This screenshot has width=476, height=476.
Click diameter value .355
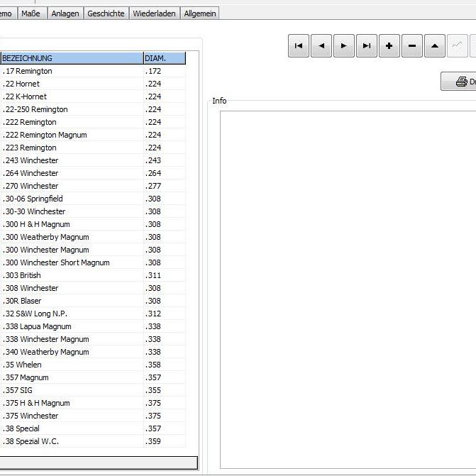[x=153, y=390]
